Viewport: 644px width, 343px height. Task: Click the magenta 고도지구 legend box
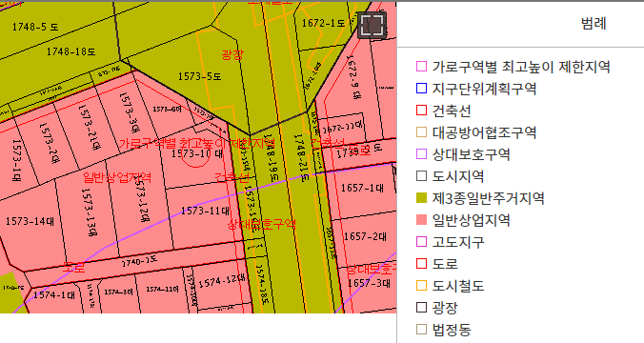421,242
